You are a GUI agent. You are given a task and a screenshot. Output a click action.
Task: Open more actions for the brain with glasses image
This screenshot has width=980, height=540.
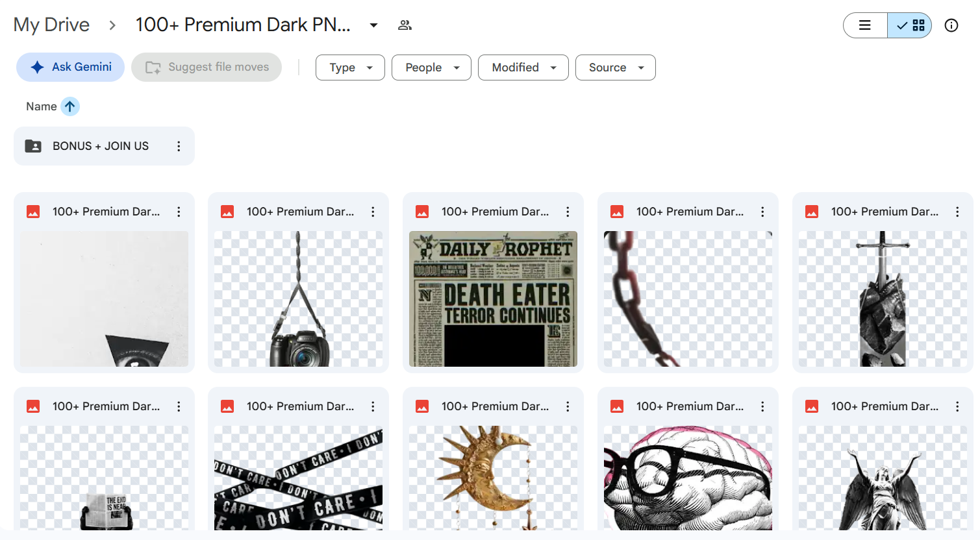(x=762, y=406)
